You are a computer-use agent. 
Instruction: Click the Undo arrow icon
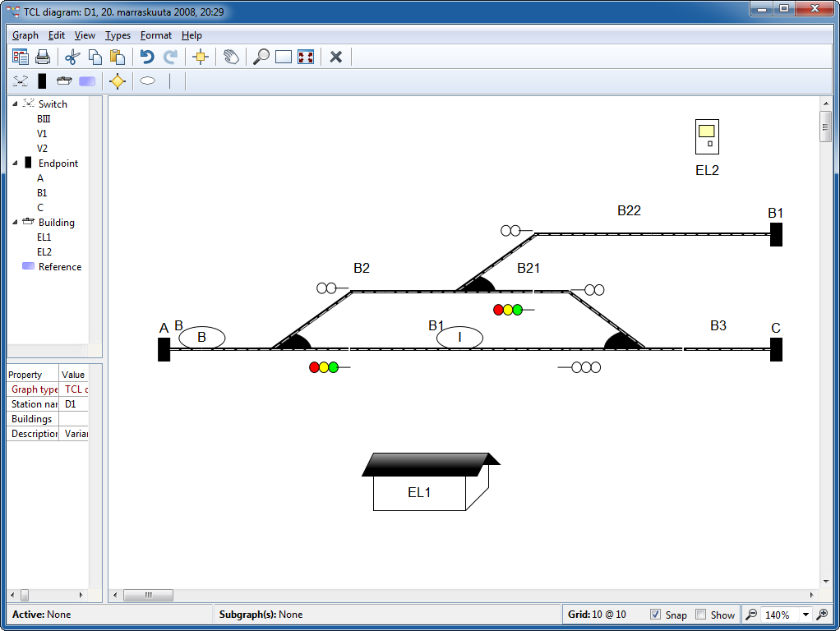coord(147,57)
